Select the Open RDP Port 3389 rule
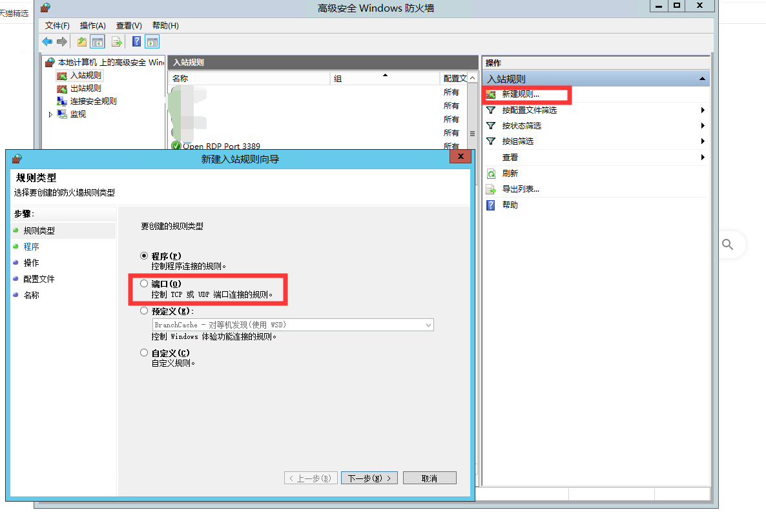The image size is (766, 532). (x=222, y=146)
